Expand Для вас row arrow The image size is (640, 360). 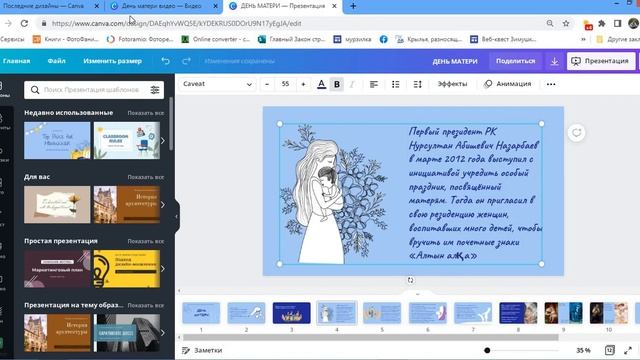tap(162, 204)
